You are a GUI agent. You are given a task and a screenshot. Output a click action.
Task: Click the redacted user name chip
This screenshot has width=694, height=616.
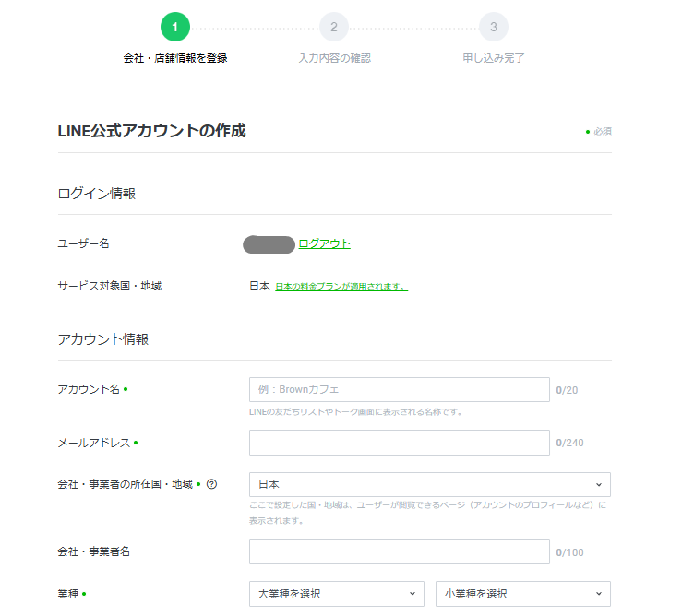point(269,244)
